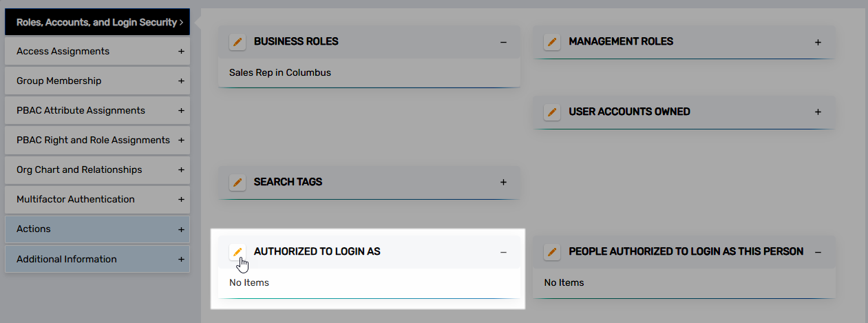Edit the User Accounts Owned section
This screenshot has height=323, width=868.
click(x=551, y=112)
